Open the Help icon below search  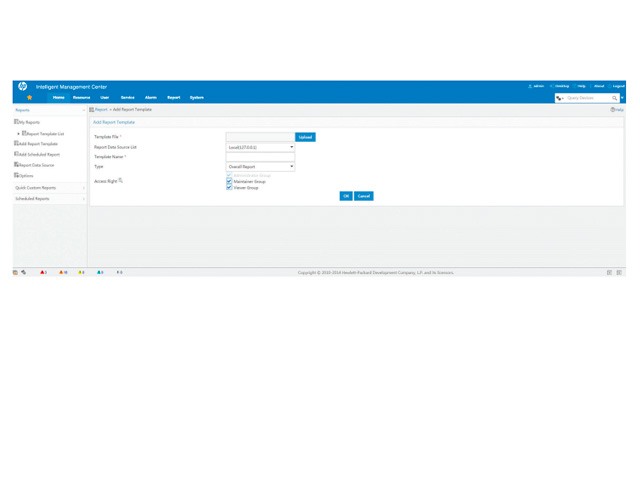tap(616, 110)
